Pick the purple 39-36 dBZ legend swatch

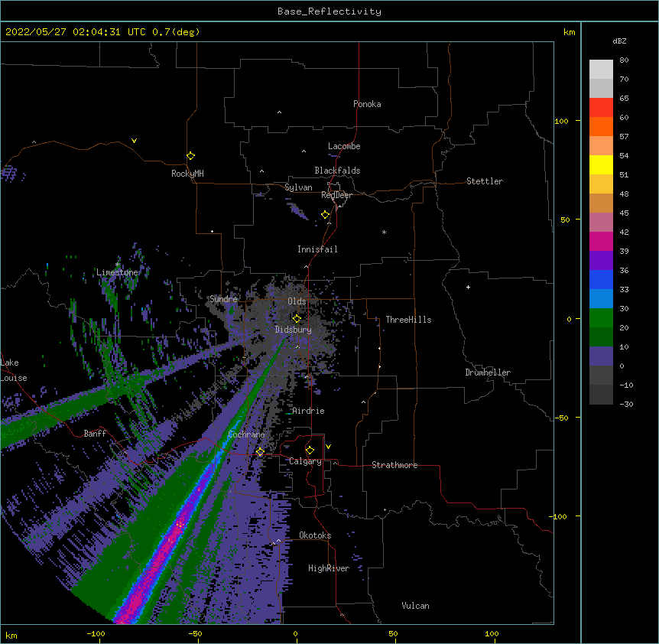[x=601, y=261]
